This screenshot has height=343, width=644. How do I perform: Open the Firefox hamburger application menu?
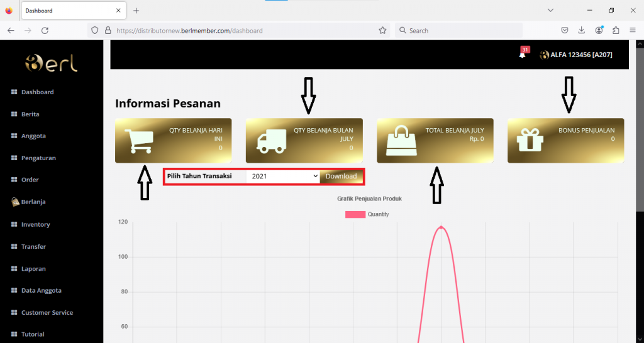(x=632, y=30)
